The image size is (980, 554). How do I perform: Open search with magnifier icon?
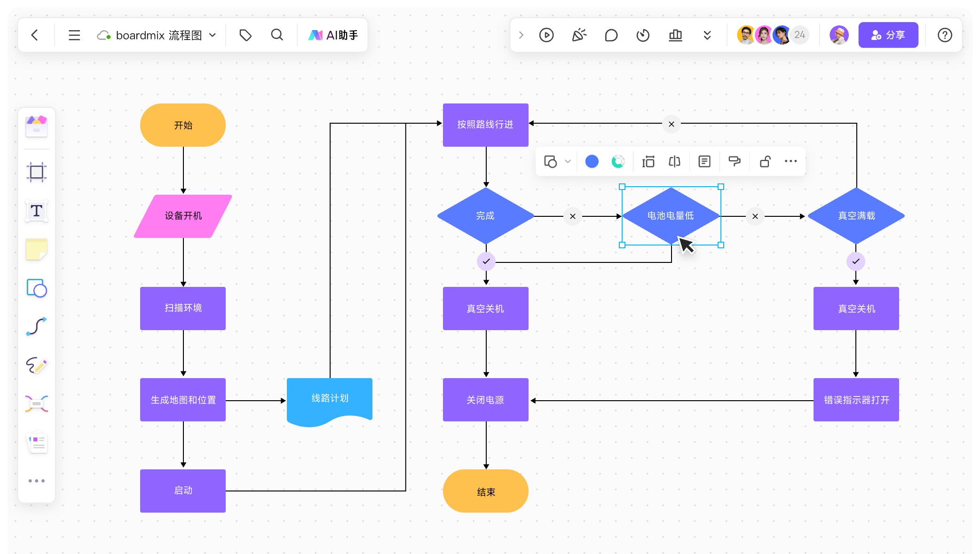(x=277, y=35)
